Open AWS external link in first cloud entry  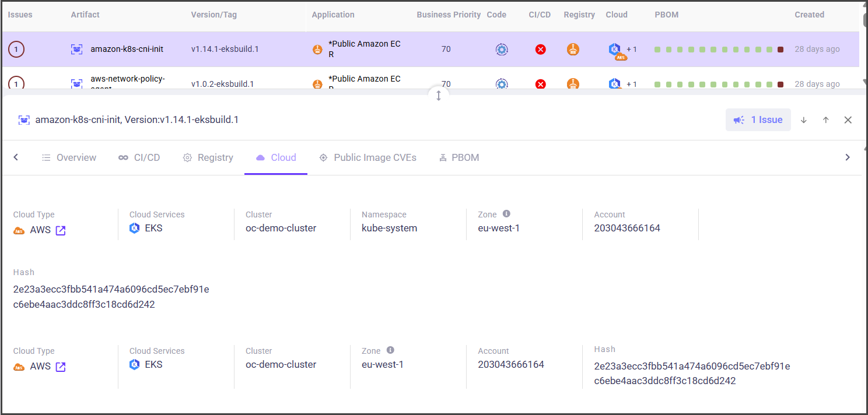tap(61, 230)
